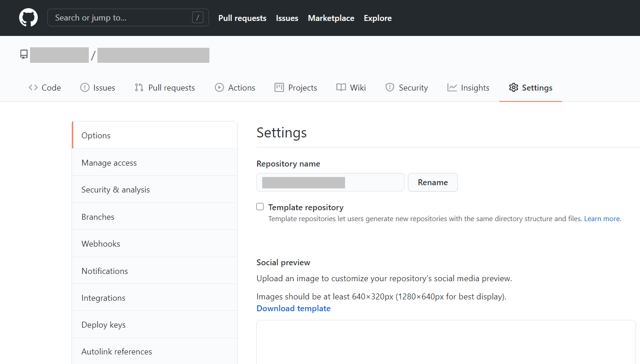This screenshot has height=364, width=640.
Task: Switch to the repository Issues tab
Action: click(x=97, y=88)
